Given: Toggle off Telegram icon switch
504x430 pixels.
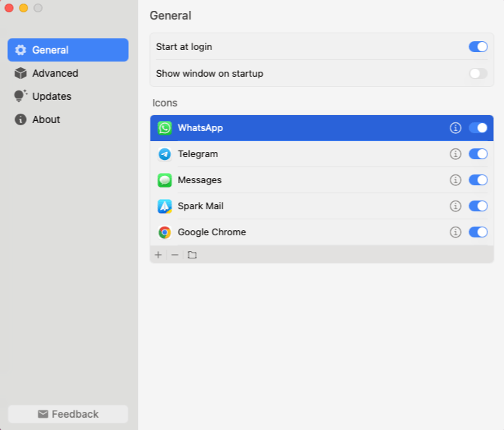Looking at the screenshot, I should coord(478,154).
